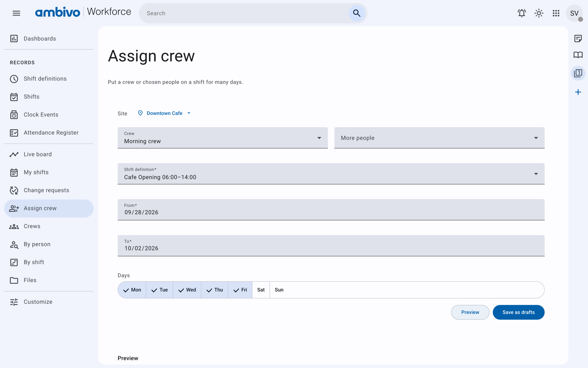Open Crews sidebar entry
The width and height of the screenshot is (588, 368).
tap(49, 226)
